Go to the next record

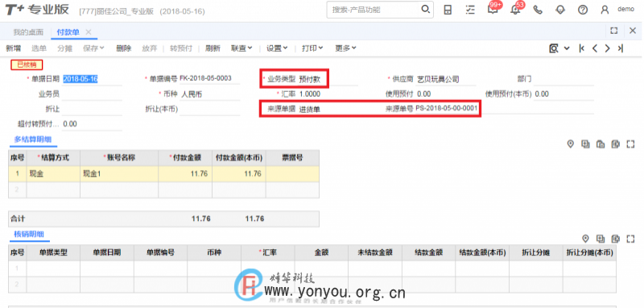[x=607, y=48]
